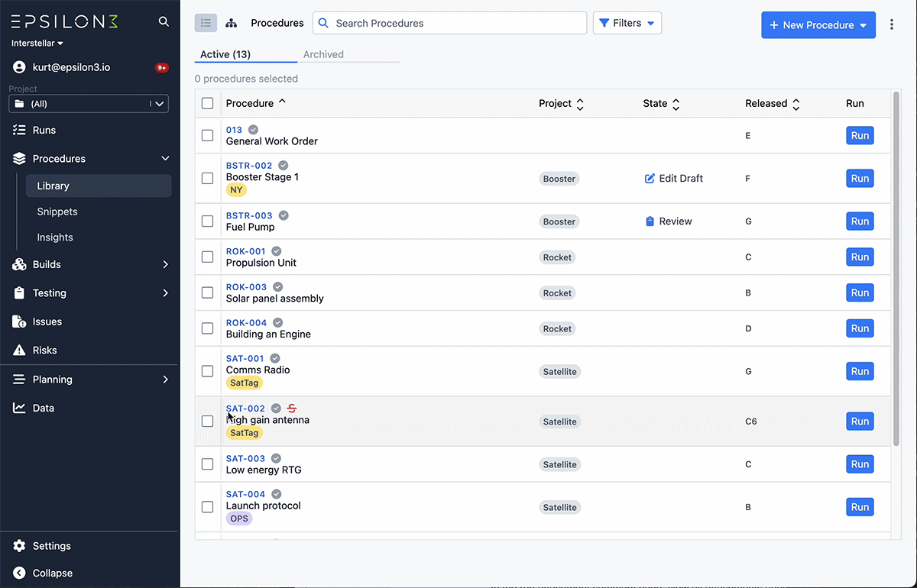Viewport: 917px width, 588px height.
Task: Click the Edit Draft pencil icon
Action: click(650, 178)
